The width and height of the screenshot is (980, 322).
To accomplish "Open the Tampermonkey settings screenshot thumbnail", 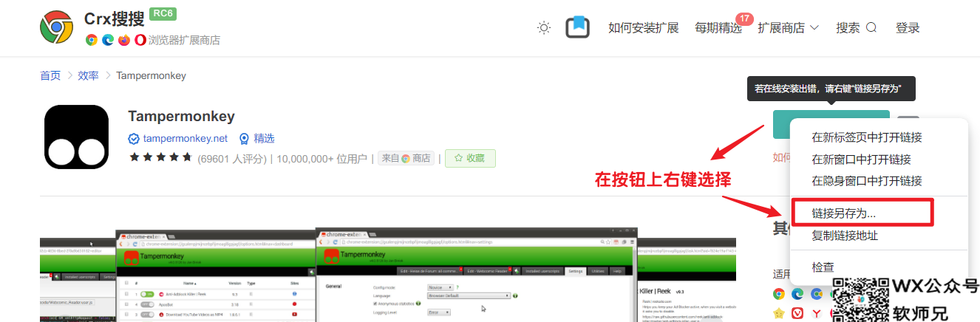I will (x=476, y=274).
